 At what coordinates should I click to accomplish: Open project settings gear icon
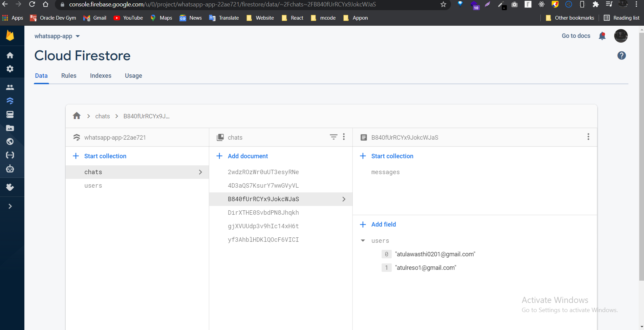[10, 69]
